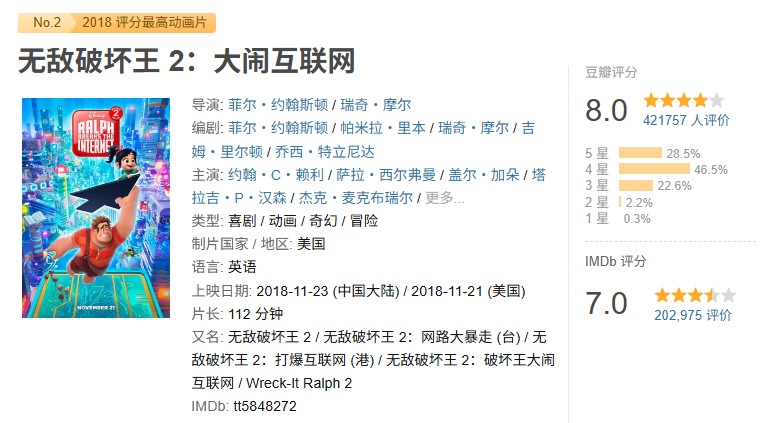778x423 pixels.
Task: Click the IMDb star rating icons
Action: [x=695, y=296]
